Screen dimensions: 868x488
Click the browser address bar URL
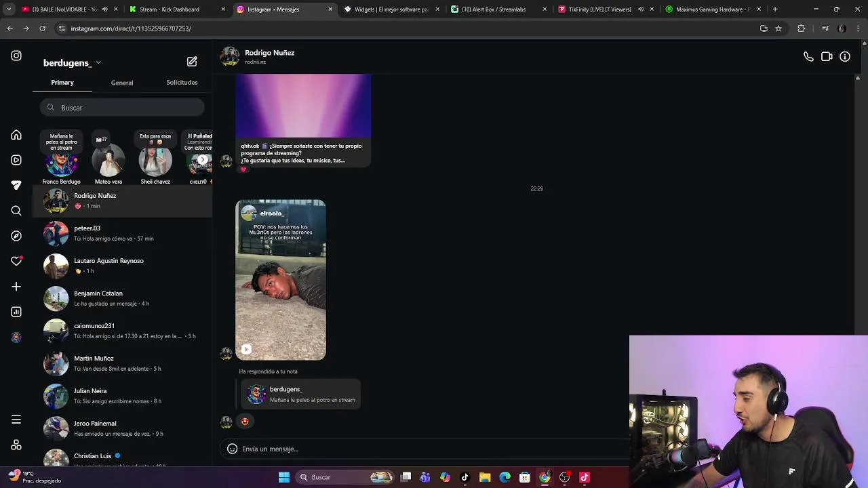(x=131, y=28)
